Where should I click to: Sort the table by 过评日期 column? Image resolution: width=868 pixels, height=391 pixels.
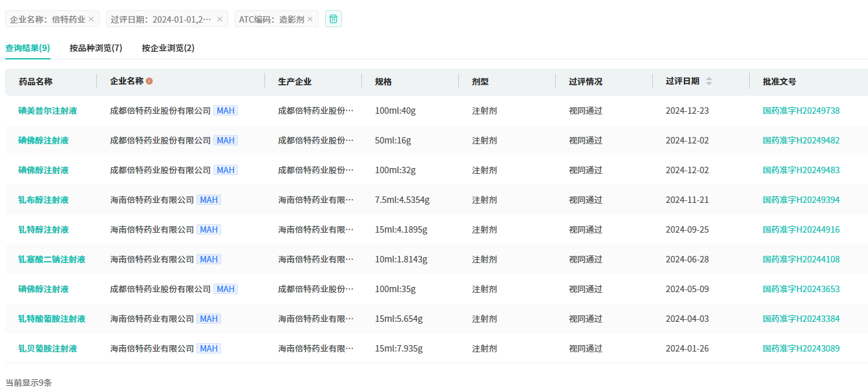(x=709, y=81)
